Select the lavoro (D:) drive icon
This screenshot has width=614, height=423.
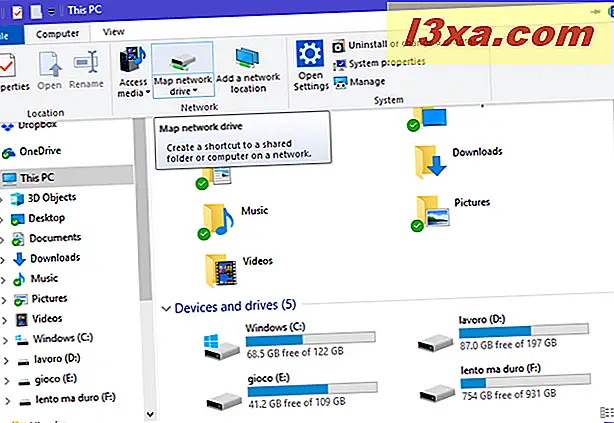(435, 342)
